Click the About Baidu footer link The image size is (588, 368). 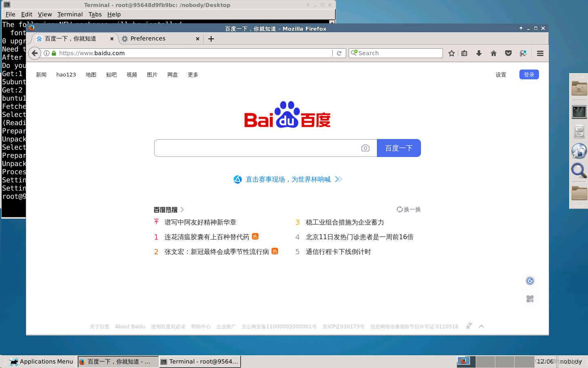tap(130, 327)
